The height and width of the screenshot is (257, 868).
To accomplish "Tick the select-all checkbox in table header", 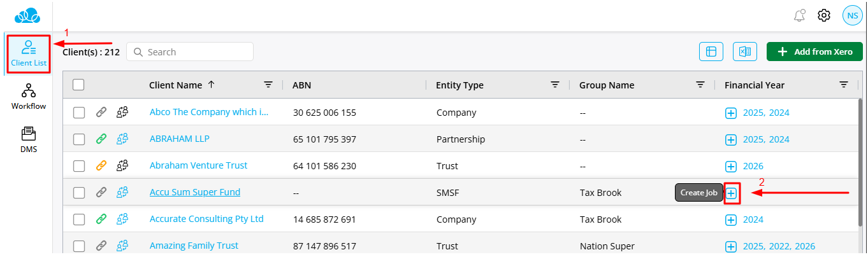I will point(78,85).
